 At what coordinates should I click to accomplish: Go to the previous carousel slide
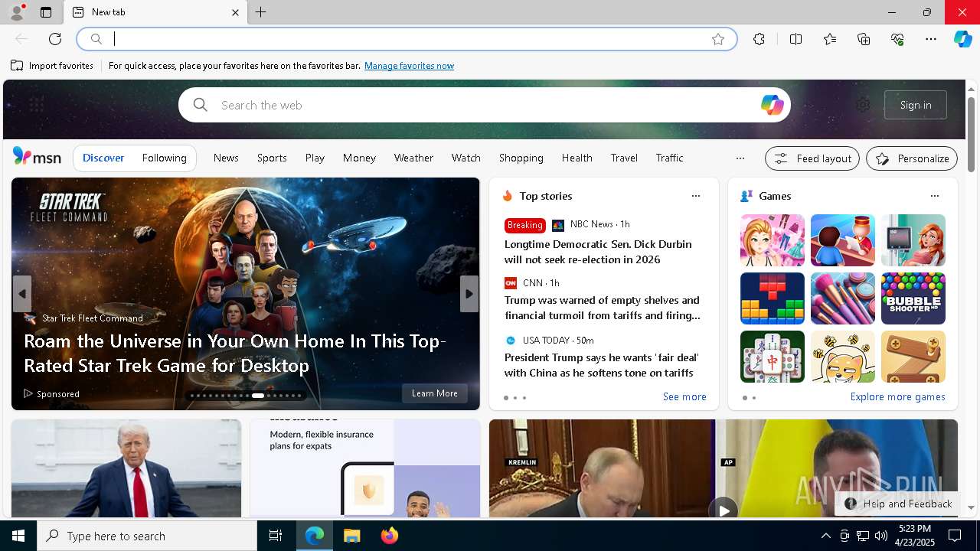click(x=22, y=294)
